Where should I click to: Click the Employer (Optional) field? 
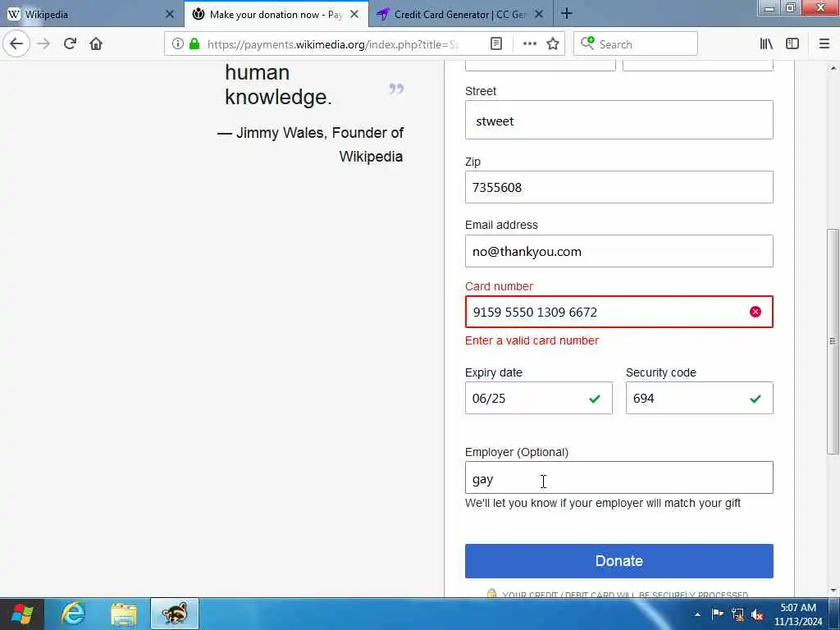pos(619,477)
